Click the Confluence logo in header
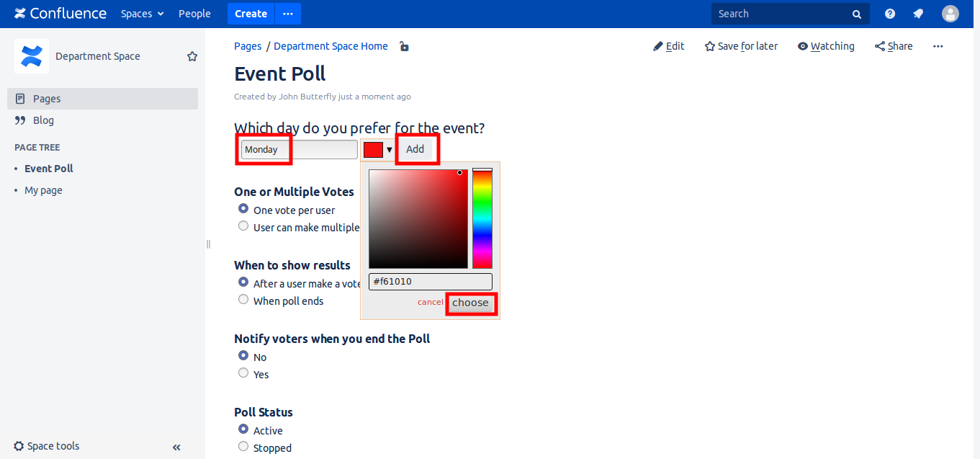Image resolution: width=980 pixels, height=459 pixels. click(x=60, y=14)
